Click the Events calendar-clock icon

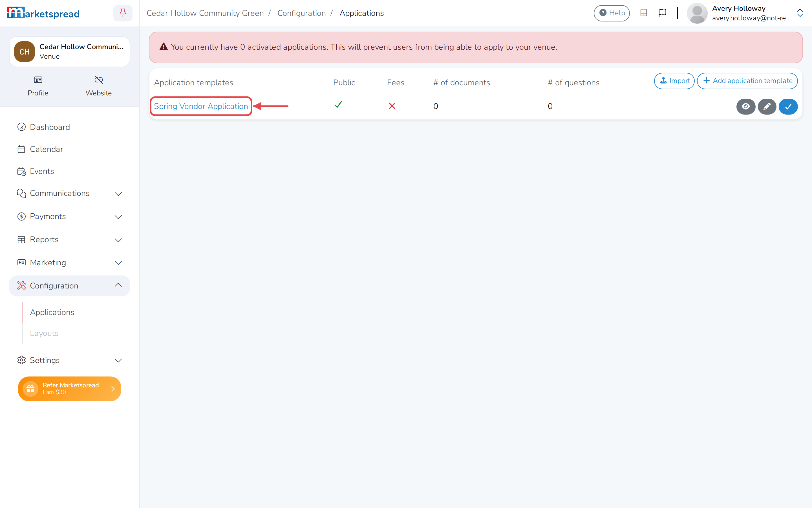21,171
